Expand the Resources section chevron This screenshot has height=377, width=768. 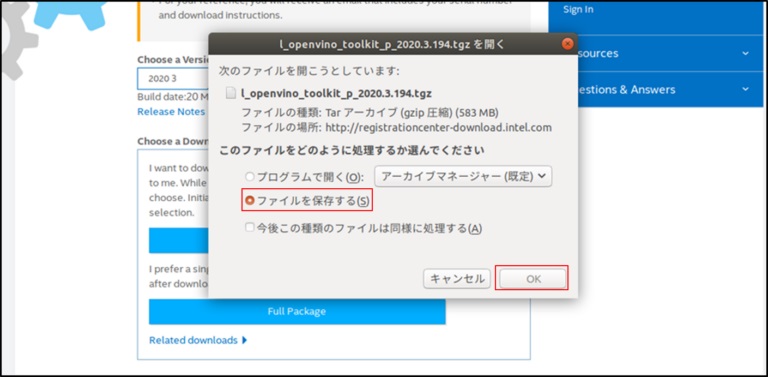coord(745,53)
